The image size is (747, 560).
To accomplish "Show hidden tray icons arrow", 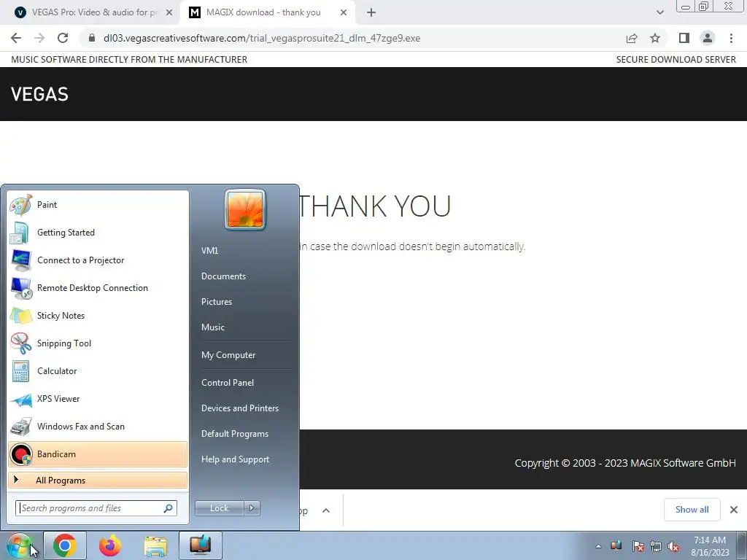I will click(x=598, y=546).
